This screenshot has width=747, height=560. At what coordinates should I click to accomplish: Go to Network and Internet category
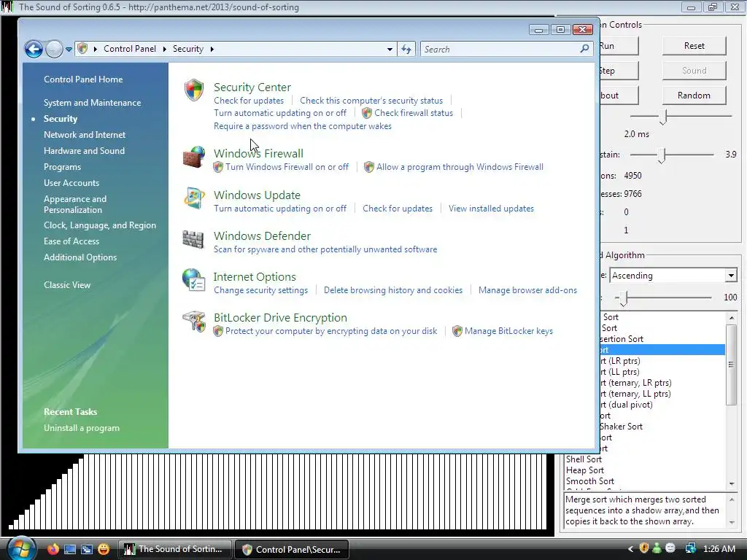(85, 135)
